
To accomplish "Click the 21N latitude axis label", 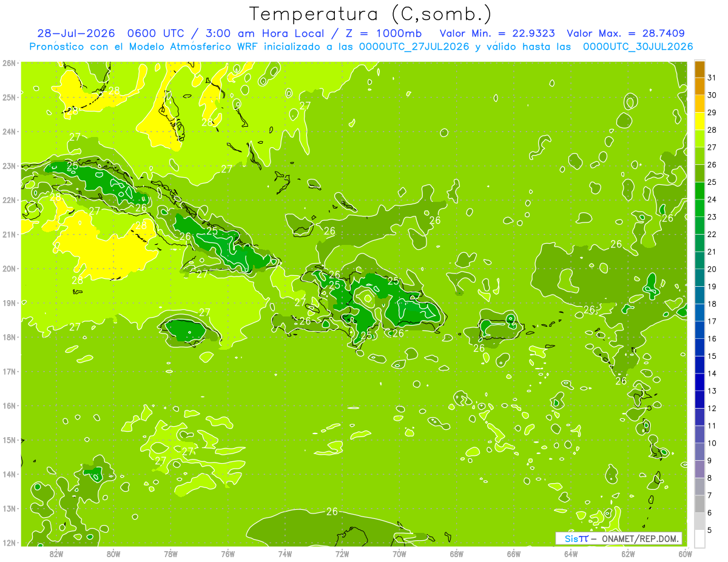I will [x=9, y=234].
